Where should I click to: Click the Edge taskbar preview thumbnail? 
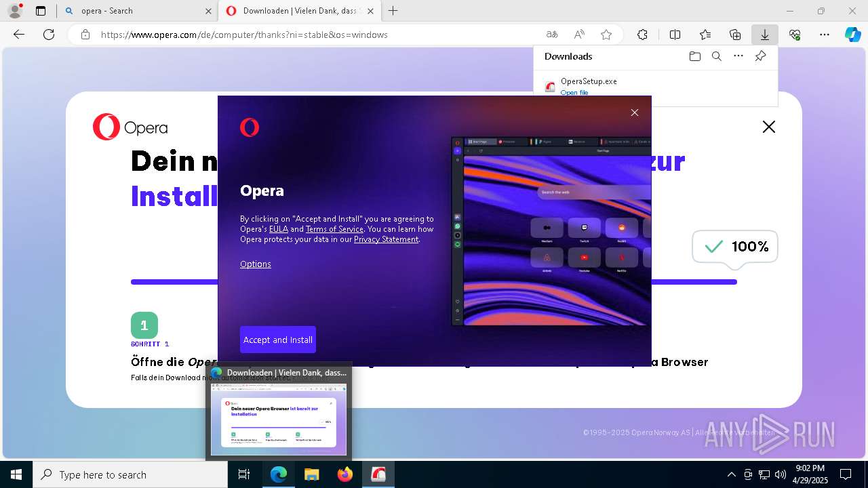pyautogui.click(x=279, y=419)
